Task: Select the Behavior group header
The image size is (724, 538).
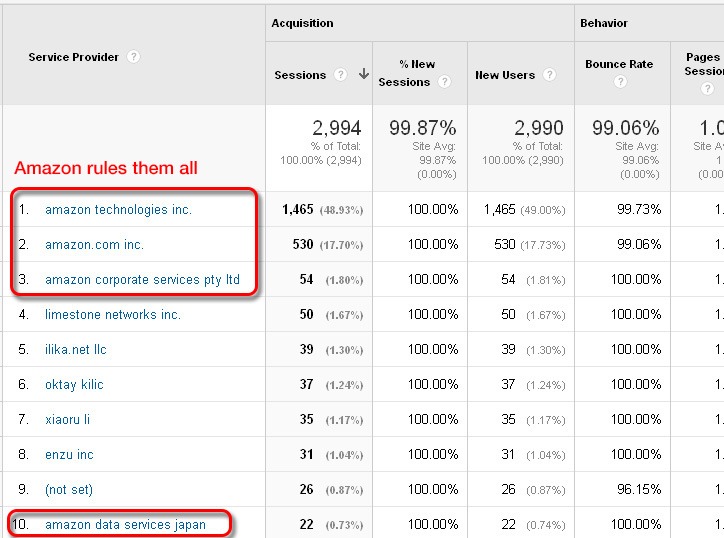Action: [604, 23]
